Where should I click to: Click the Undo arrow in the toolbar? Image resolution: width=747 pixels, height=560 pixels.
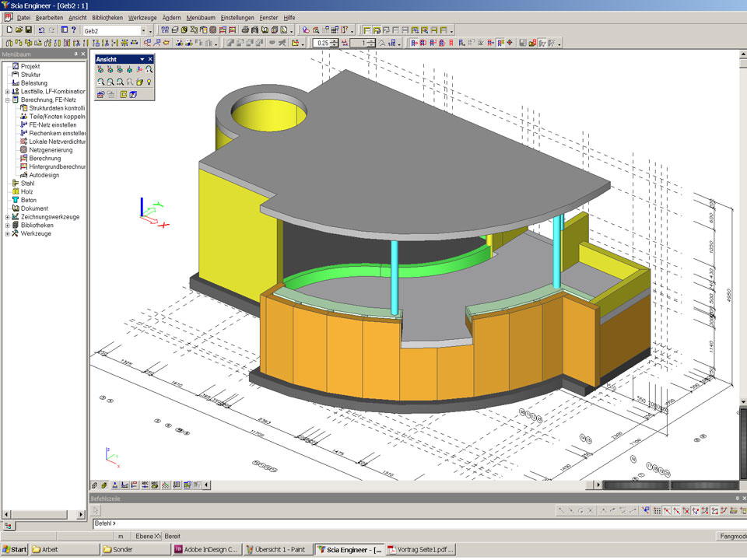(x=41, y=30)
